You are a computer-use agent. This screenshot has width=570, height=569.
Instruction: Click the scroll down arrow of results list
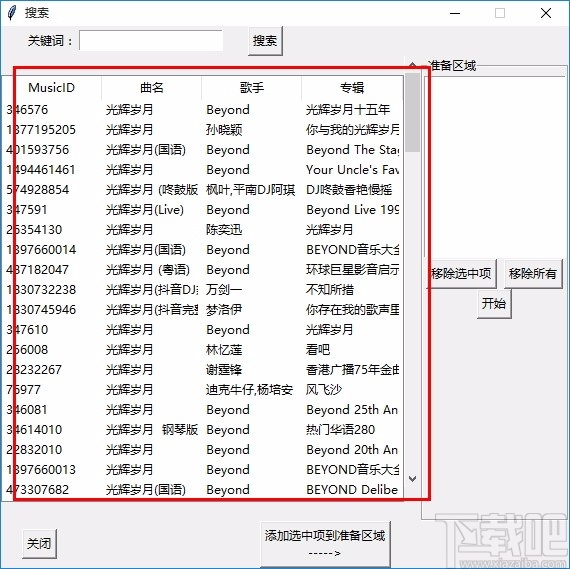pos(412,478)
